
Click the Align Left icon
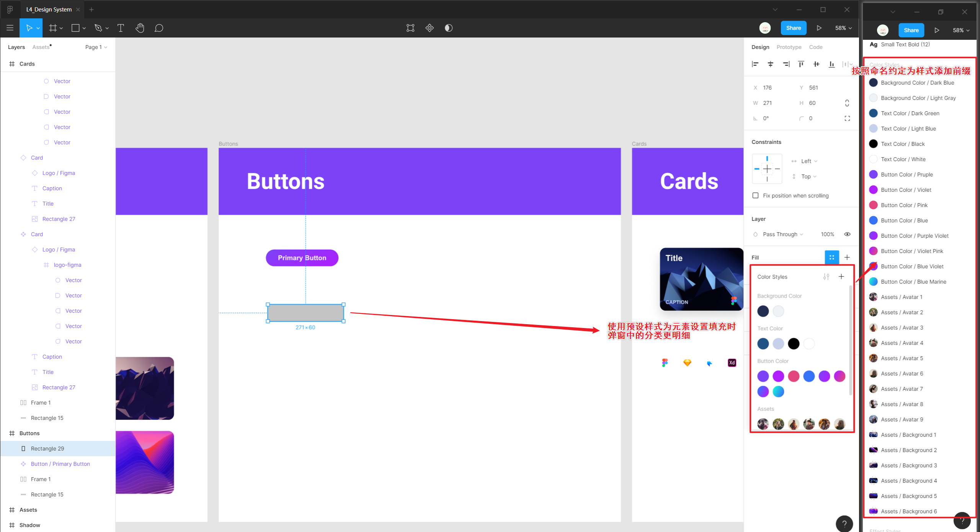pos(755,64)
